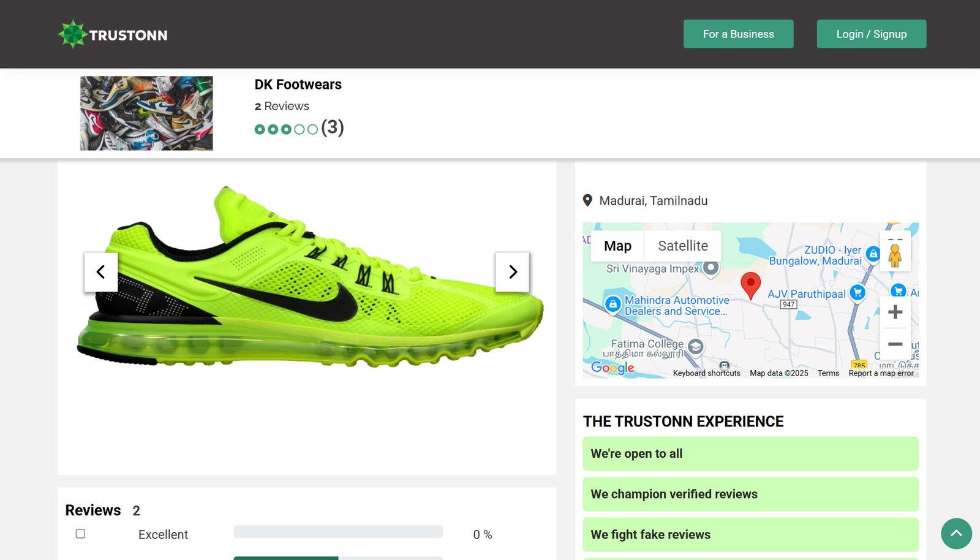The height and width of the screenshot is (560, 980).
Task: Click the AJV Paruthipaal shopping cart marker
Action: [x=858, y=293]
